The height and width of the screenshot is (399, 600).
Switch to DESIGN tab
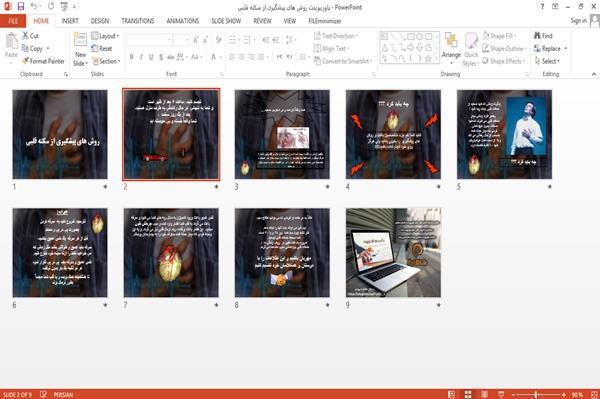pyautogui.click(x=100, y=21)
